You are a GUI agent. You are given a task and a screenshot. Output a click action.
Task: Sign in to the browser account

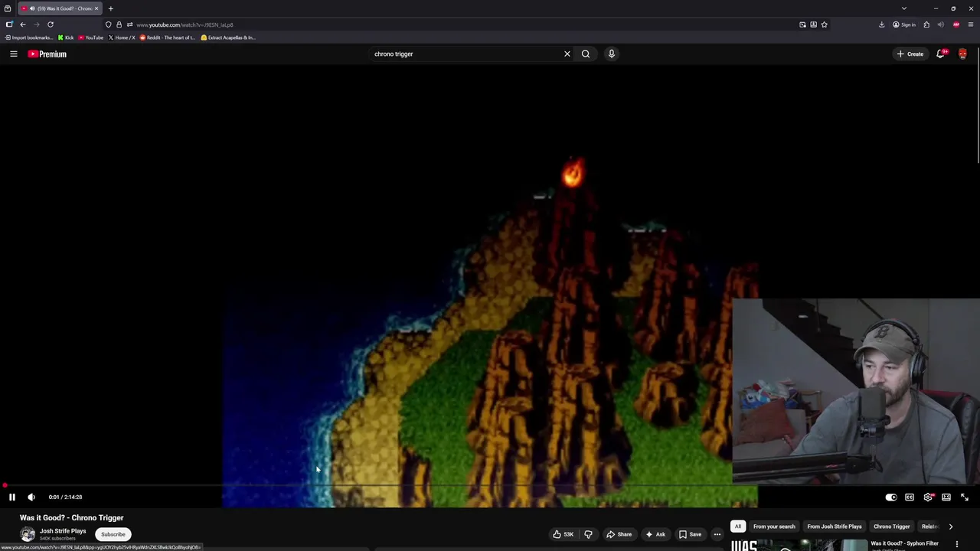(x=904, y=24)
